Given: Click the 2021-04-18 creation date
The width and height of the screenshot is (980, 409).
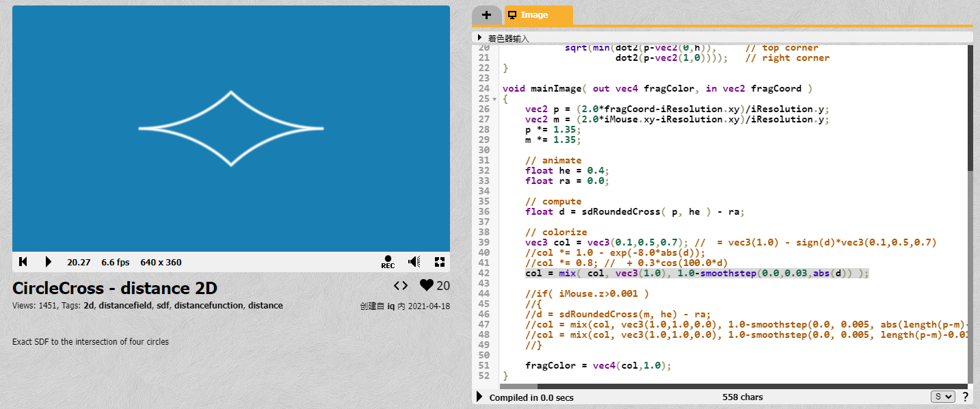Looking at the screenshot, I should 429,306.
